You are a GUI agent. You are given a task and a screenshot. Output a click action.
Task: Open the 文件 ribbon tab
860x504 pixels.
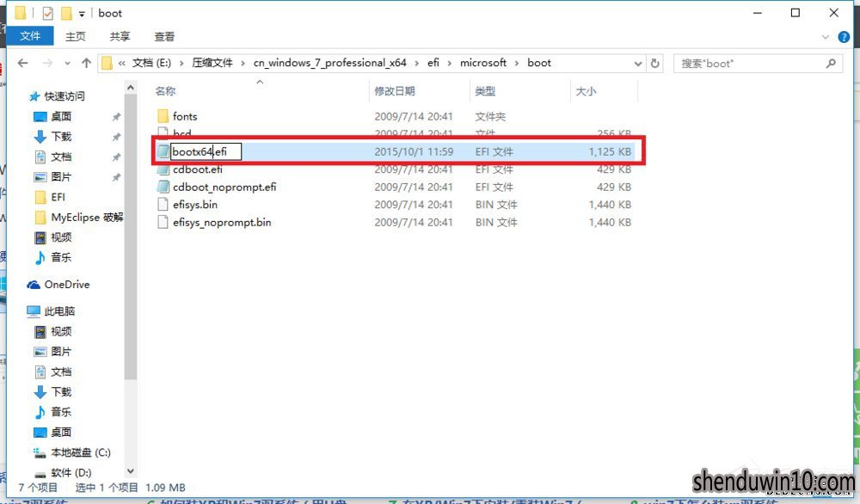pyautogui.click(x=30, y=36)
